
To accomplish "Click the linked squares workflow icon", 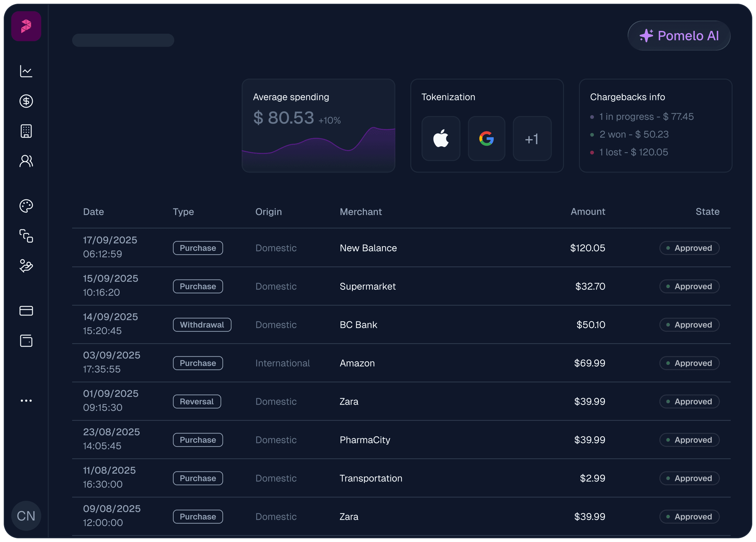I will tap(26, 236).
